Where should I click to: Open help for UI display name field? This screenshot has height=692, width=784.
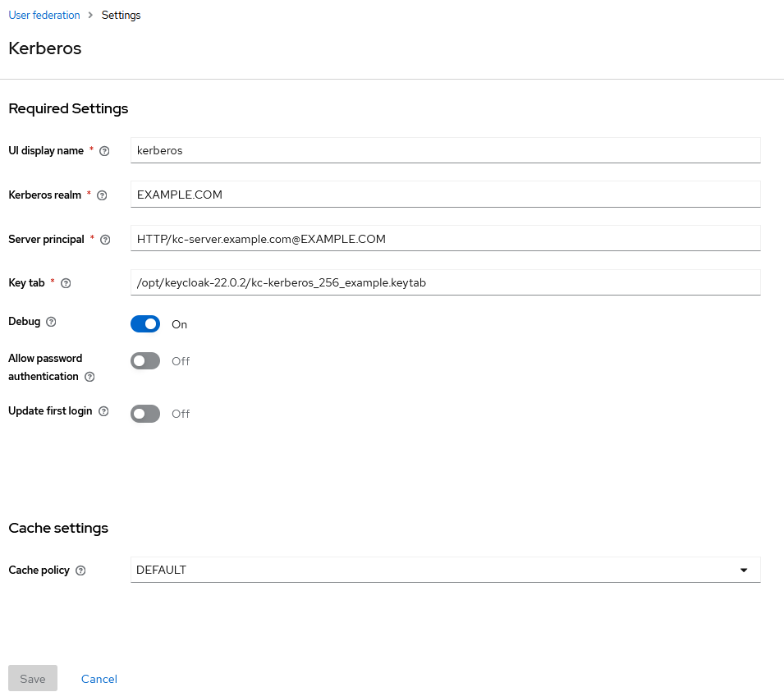[104, 150]
